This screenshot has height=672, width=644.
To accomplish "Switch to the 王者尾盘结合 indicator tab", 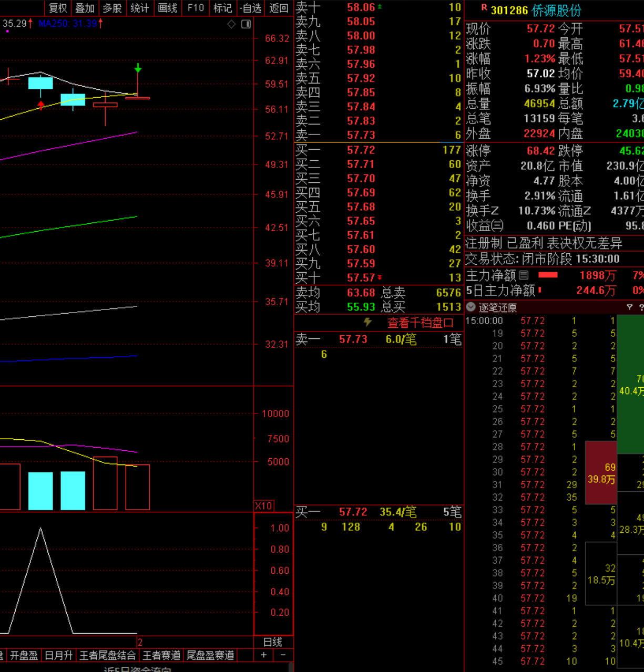I will [107, 655].
